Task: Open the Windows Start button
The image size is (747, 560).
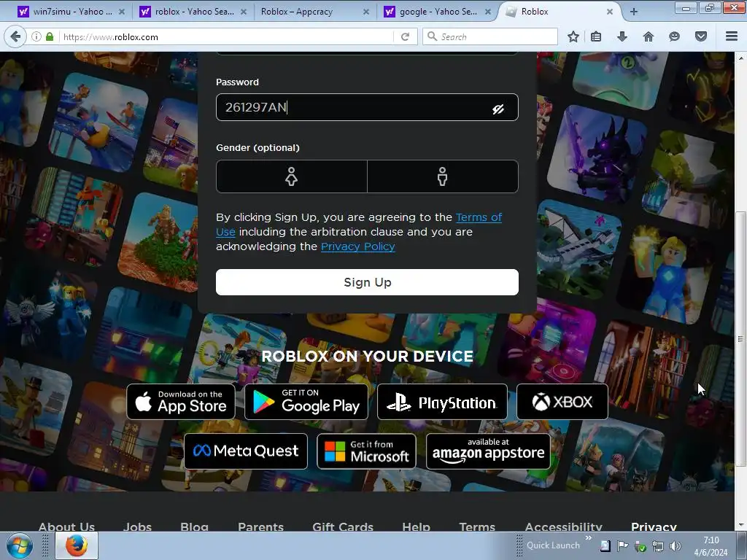Action: click(x=20, y=545)
